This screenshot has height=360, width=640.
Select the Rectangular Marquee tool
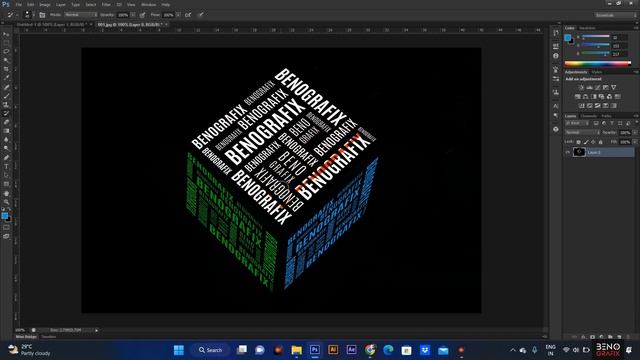6,43
